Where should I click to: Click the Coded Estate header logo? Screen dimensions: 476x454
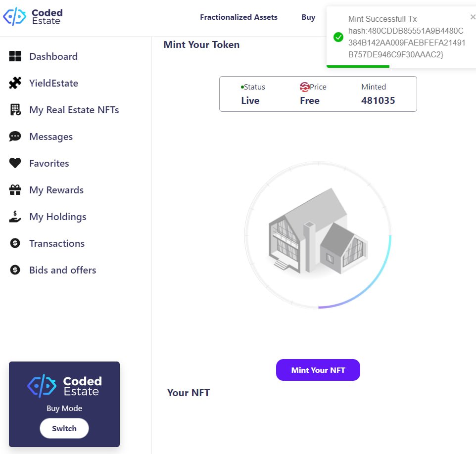pos(33,17)
